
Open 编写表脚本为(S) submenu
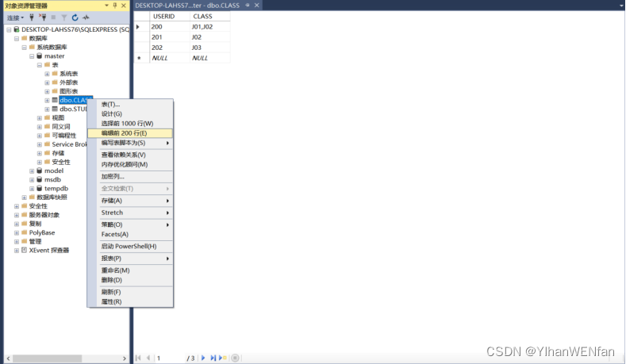tap(130, 143)
